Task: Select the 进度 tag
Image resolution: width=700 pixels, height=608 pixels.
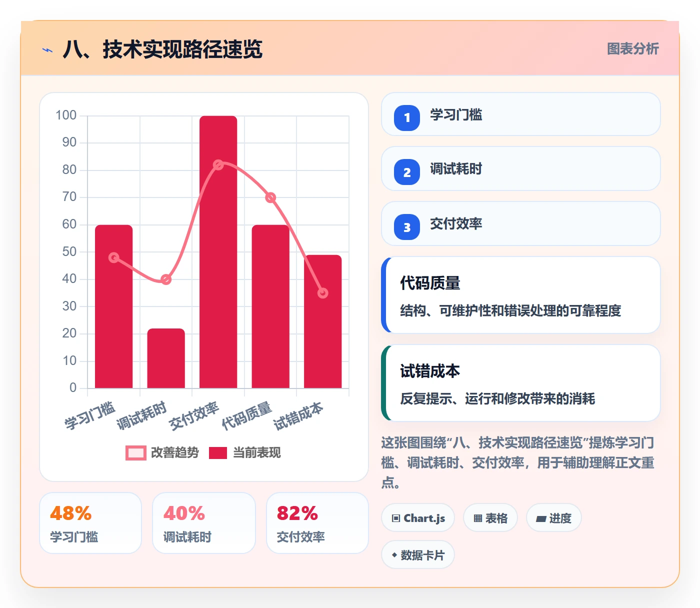Action: click(553, 518)
